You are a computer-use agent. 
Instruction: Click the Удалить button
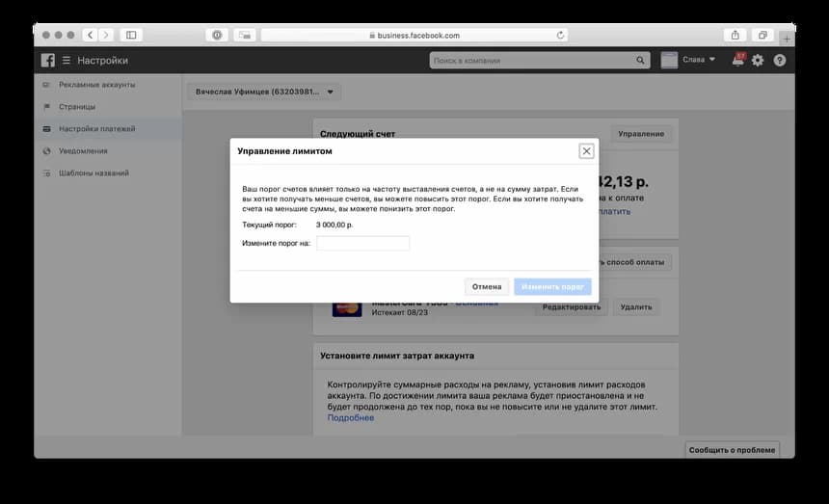(x=636, y=307)
